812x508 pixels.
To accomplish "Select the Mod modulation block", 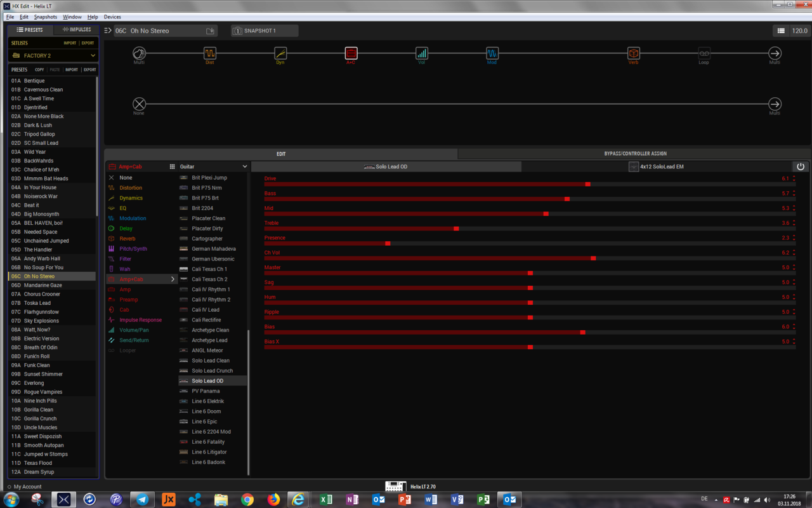I will pyautogui.click(x=492, y=53).
